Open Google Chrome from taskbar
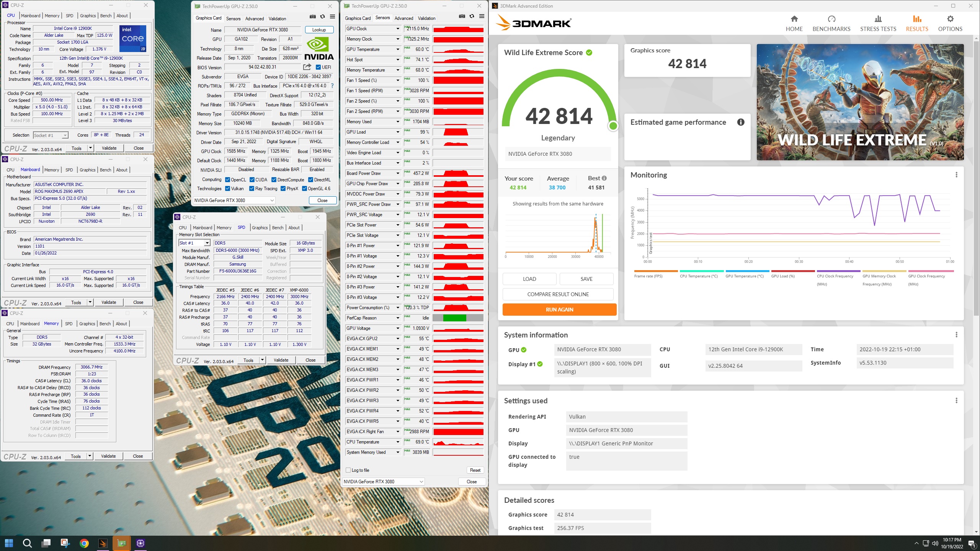Viewport: 980px width, 551px height. tap(84, 543)
